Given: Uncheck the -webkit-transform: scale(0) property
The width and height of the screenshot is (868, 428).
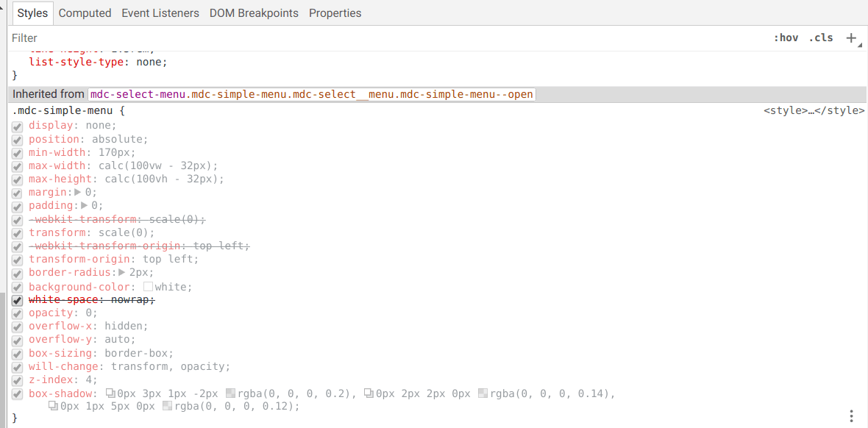Looking at the screenshot, I should (17, 220).
